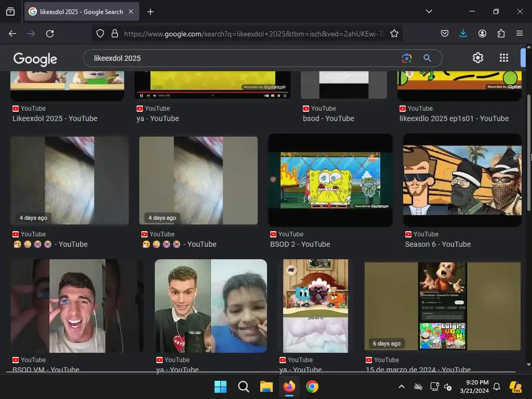Open the list all tabs dropdown arrow
Image resolution: width=532 pixels, height=399 pixels.
[429, 11]
